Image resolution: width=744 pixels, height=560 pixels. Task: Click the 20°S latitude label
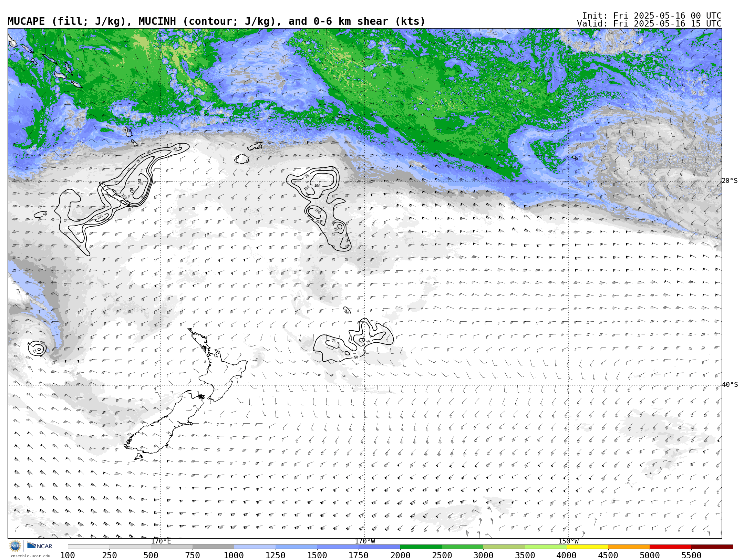pyautogui.click(x=730, y=181)
